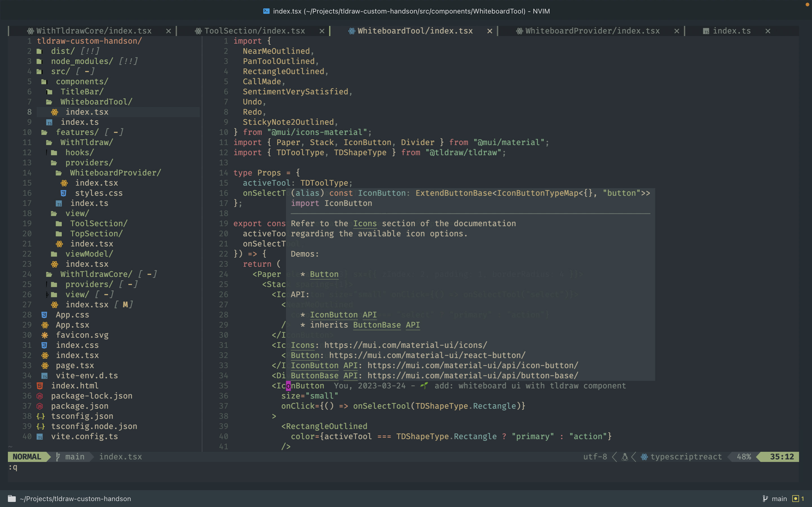Click the package.json npm icon
The height and width of the screenshot is (507, 812).
(39, 406)
